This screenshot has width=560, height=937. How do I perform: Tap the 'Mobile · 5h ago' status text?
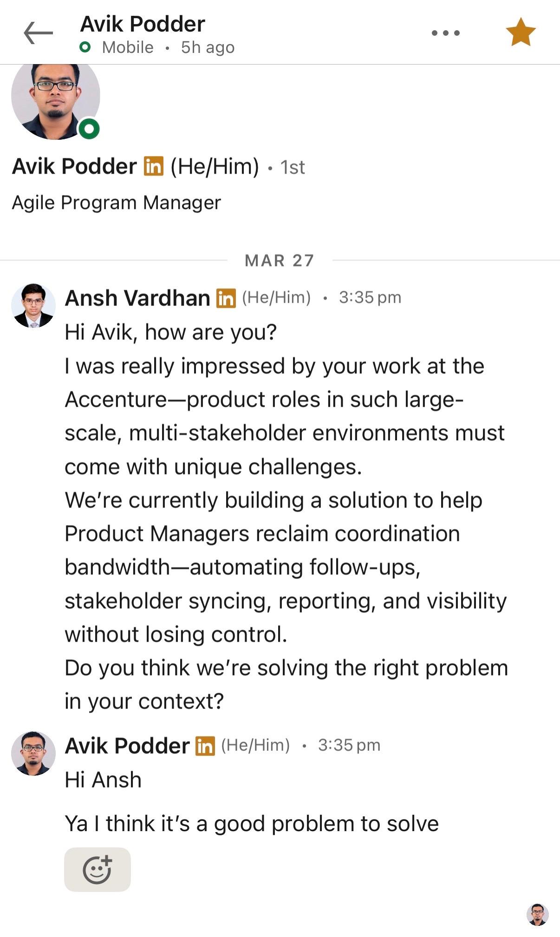tap(168, 47)
